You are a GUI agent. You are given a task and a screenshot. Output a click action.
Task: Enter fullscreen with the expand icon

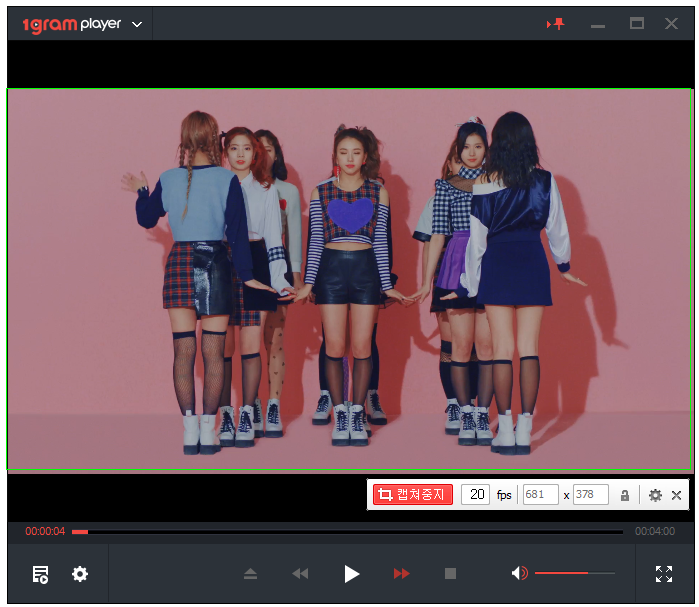[x=664, y=574]
